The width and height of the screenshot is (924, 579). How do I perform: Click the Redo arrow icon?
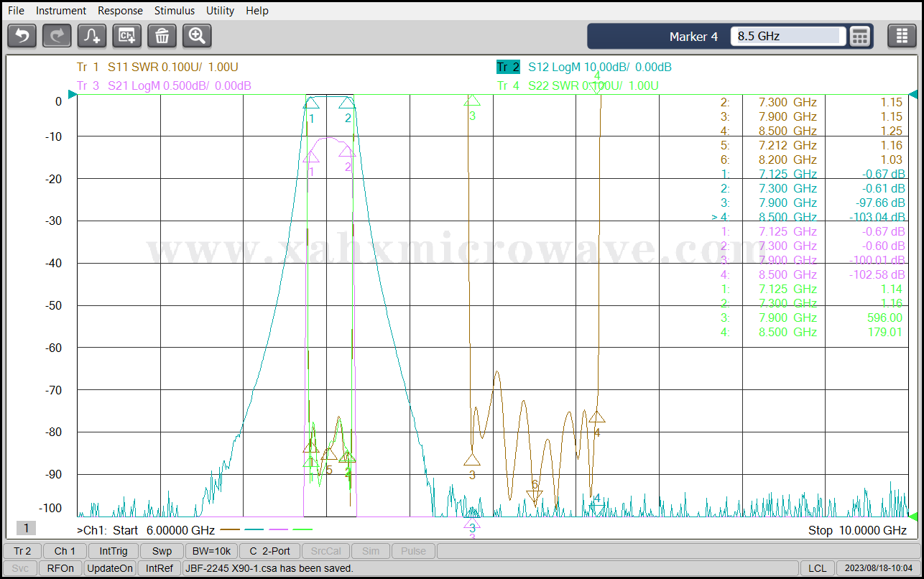point(57,35)
